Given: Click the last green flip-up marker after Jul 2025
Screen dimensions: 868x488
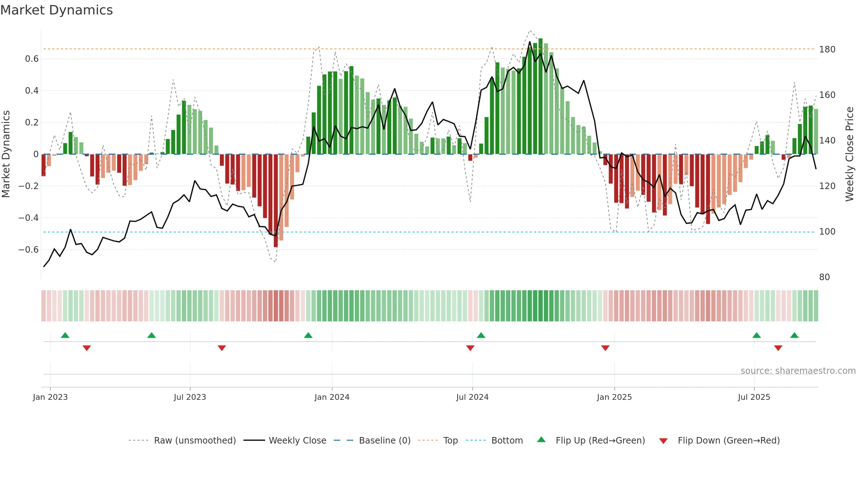Looking at the screenshot, I should click(x=795, y=335).
